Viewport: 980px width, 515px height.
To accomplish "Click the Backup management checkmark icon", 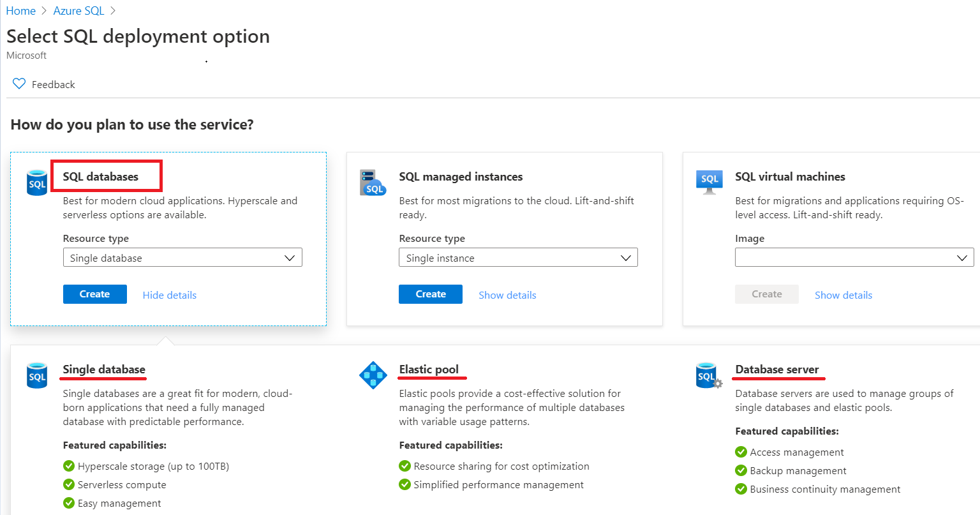I will [x=741, y=470].
